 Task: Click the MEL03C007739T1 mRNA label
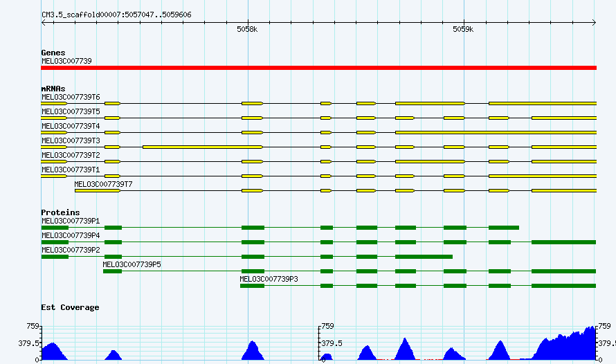pyautogui.click(x=71, y=170)
